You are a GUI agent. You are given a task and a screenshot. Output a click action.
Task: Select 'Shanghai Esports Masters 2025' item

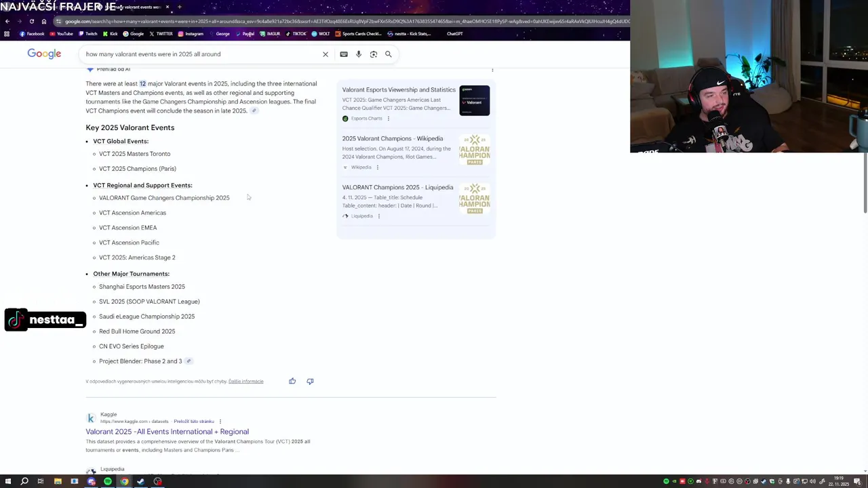(x=142, y=287)
